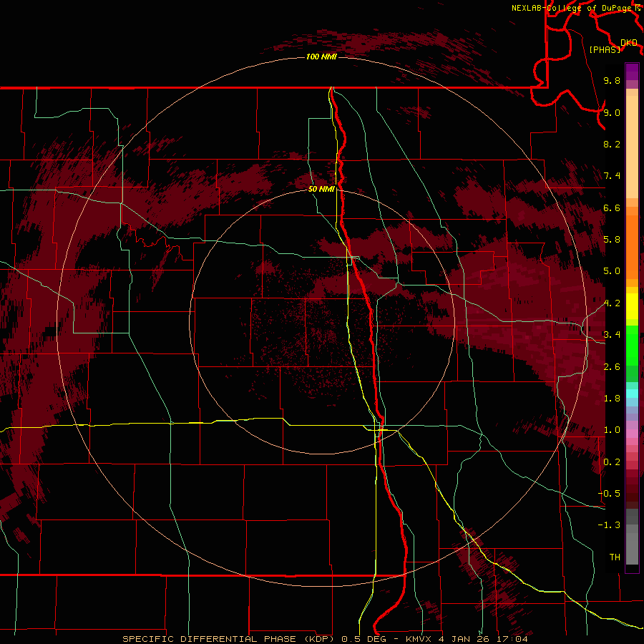Click the NEXLAB-College of DuPage credit text
644x644 pixels.
[572, 8]
